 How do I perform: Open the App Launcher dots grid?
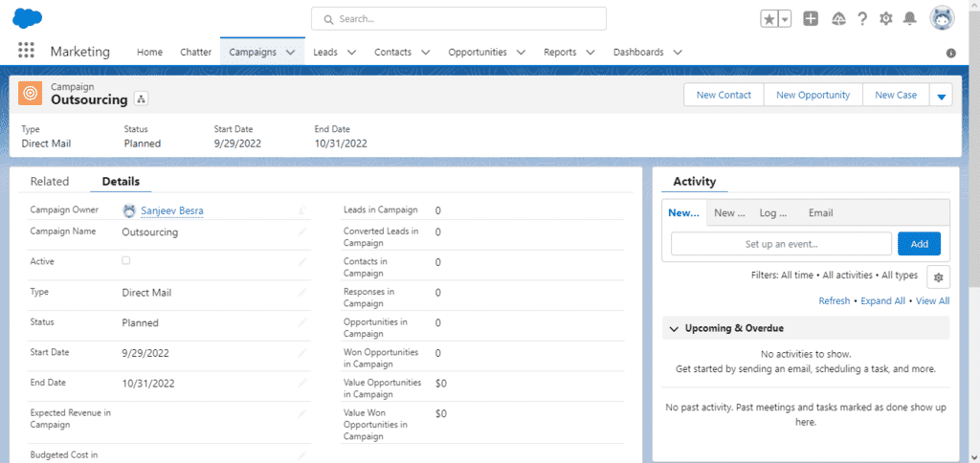pyautogui.click(x=26, y=52)
